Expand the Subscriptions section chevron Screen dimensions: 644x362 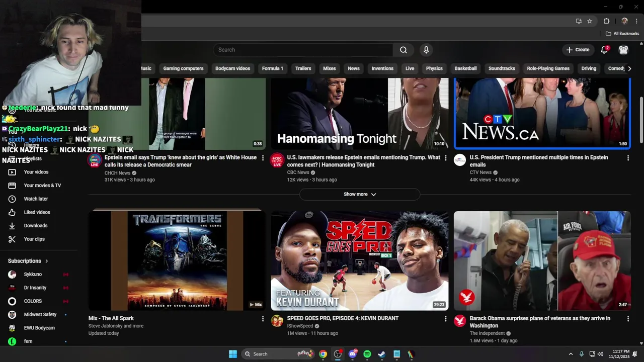click(47, 261)
